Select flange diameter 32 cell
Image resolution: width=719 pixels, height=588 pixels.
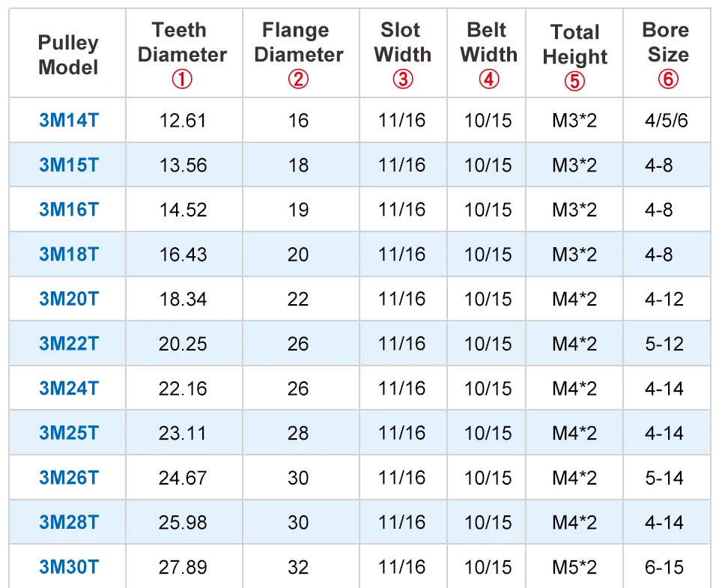click(298, 567)
